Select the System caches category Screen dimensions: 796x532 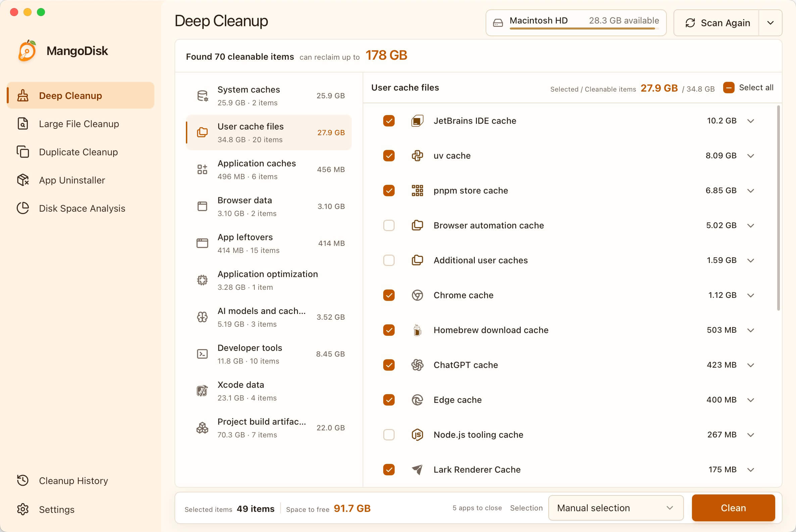coord(269,96)
